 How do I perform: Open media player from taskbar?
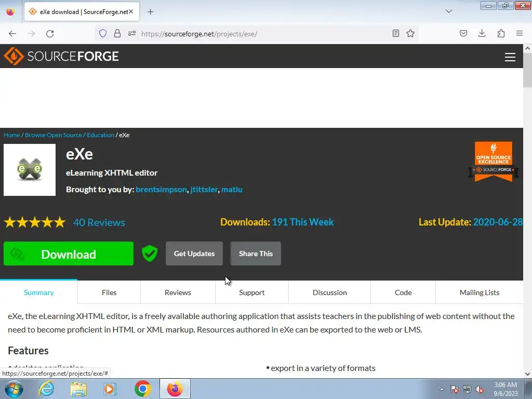pyautogui.click(x=110, y=389)
